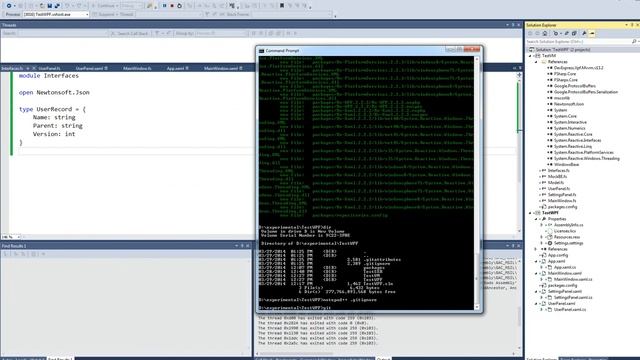The image size is (640, 360).
Task: Expand AssemblyInfo.cs in Solution Explorer
Action: point(542,225)
